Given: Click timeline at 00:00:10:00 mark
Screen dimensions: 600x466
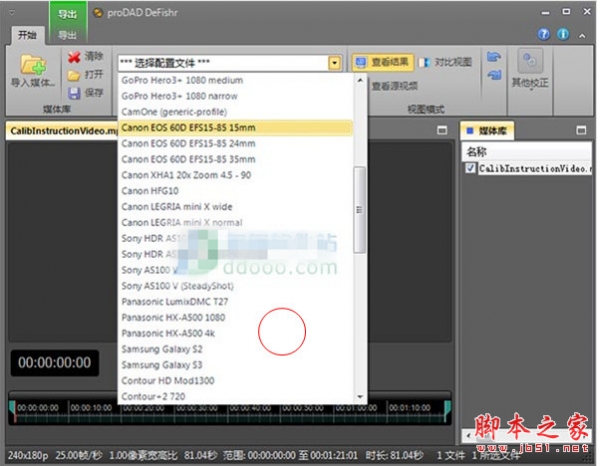Looking at the screenshot, I should (91, 408).
